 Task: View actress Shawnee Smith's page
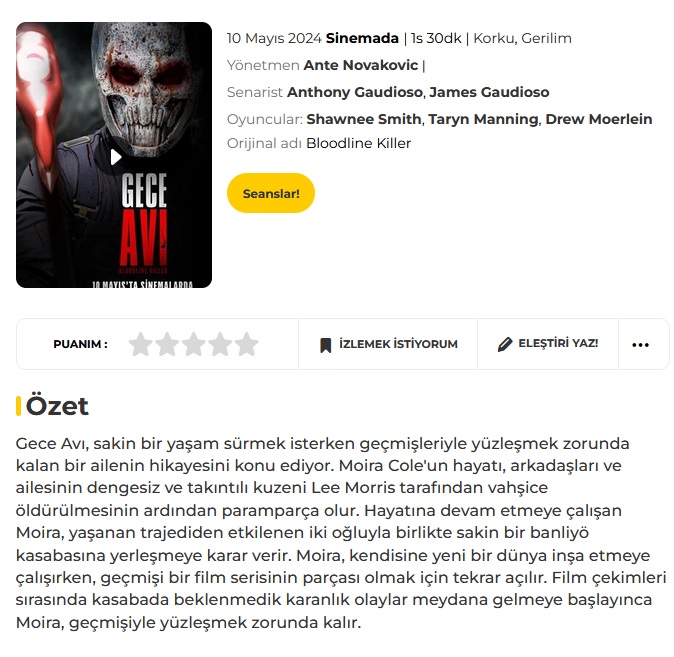click(x=364, y=119)
